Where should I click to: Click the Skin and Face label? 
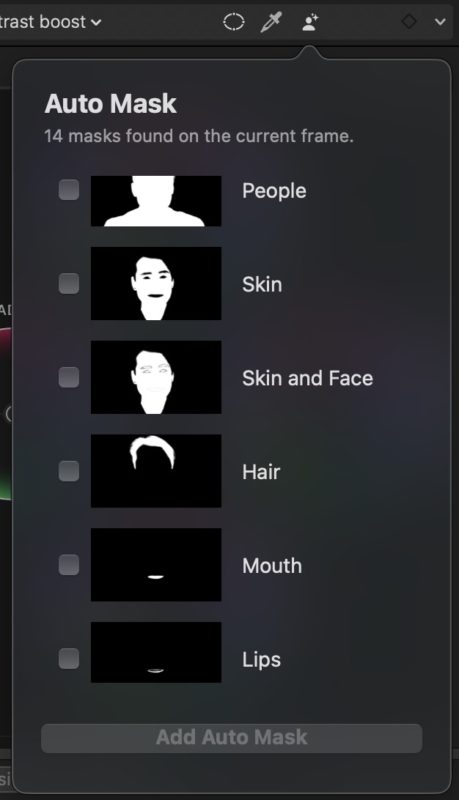click(x=308, y=379)
